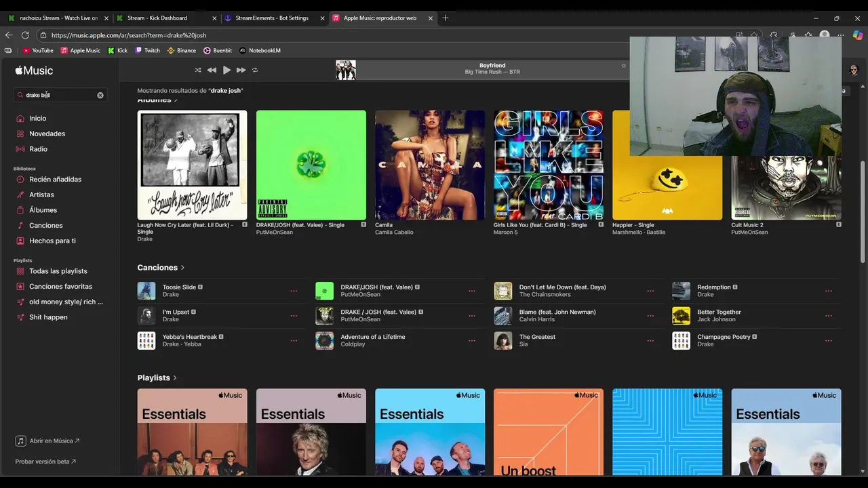Open Hechos para ti
This screenshot has width=868, height=488.
(52, 241)
